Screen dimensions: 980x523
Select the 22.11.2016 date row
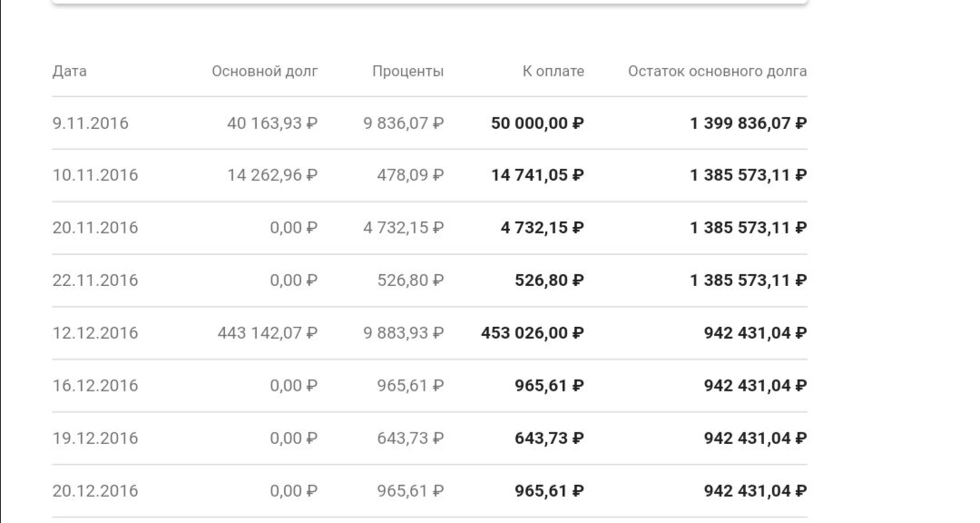click(95, 281)
